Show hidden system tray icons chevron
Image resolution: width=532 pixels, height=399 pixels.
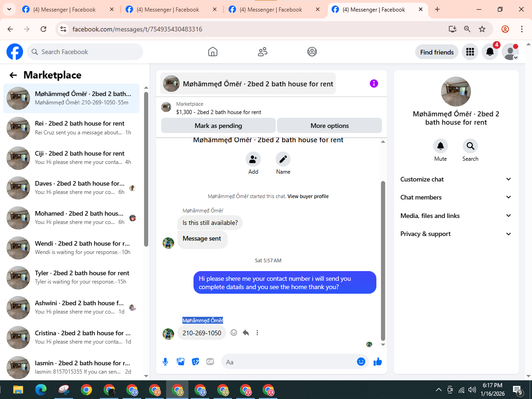pos(438,389)
